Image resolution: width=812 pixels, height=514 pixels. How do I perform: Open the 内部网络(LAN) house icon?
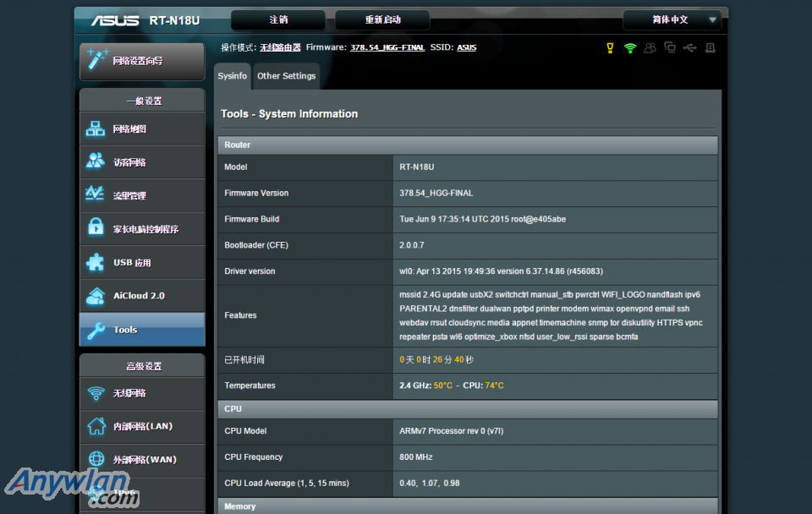click(96, 426)
